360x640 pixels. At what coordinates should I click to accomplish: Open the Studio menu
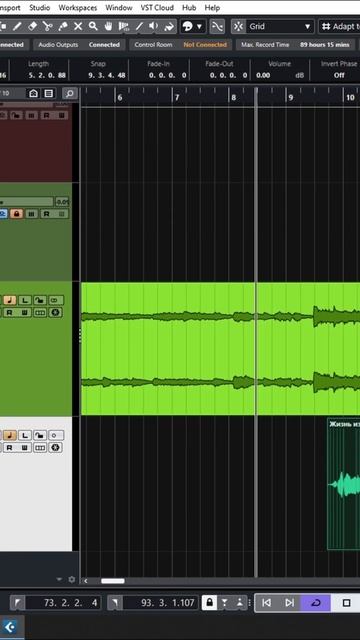pyautogui.click(x=40, y=7)
